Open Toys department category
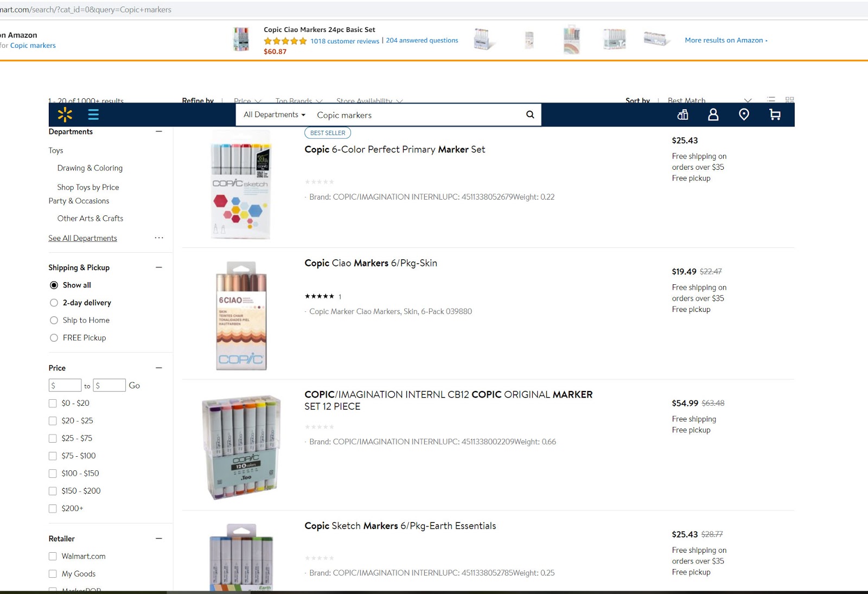 pyautogui.click(x=56, y=150)
